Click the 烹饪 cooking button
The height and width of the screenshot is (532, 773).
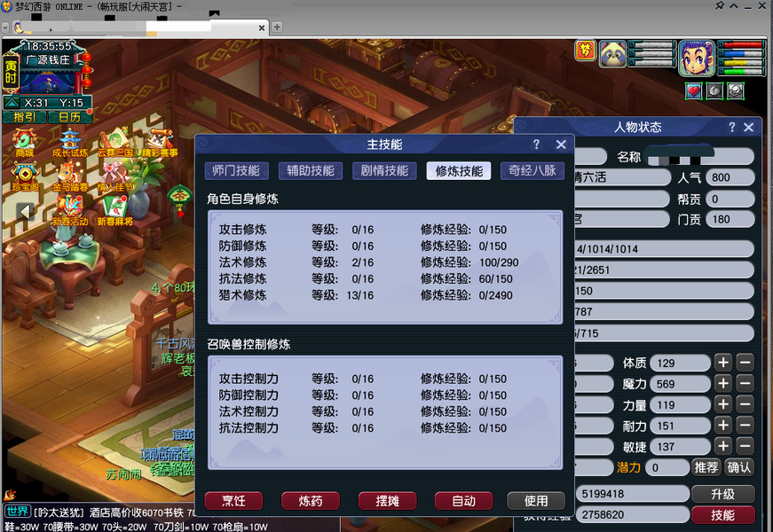tap(233, 501)
